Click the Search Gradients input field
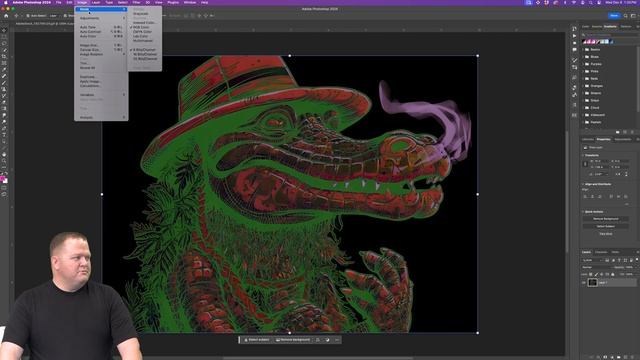 click(x=608, y=35)
